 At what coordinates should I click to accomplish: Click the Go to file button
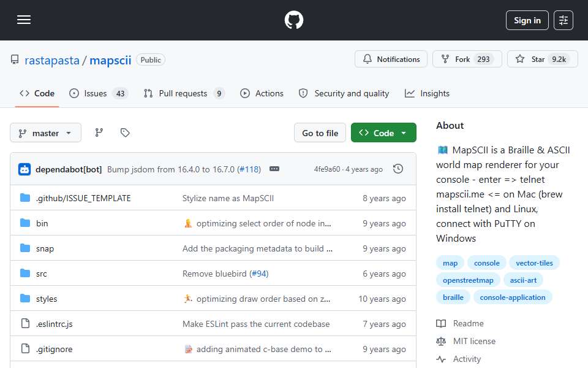320,133
